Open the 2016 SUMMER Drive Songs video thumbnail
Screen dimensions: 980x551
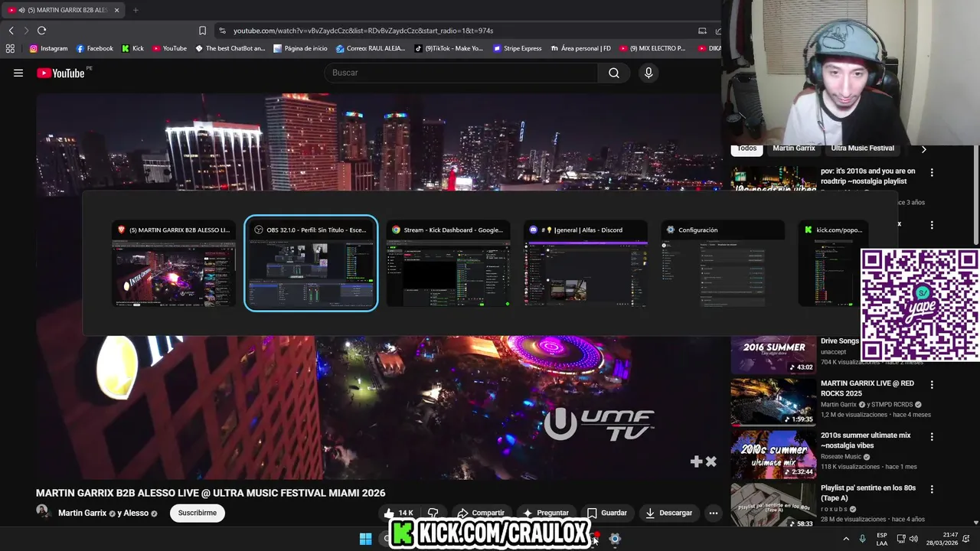773,355
